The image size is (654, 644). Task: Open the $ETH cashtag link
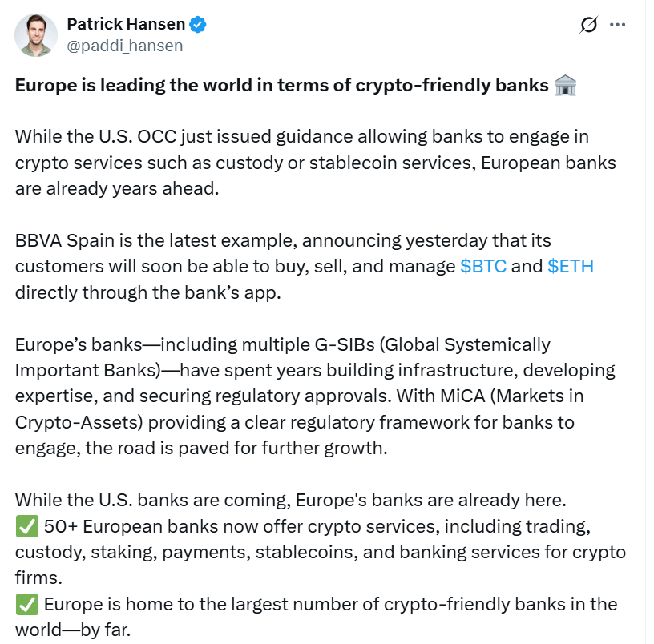(571, 267)
